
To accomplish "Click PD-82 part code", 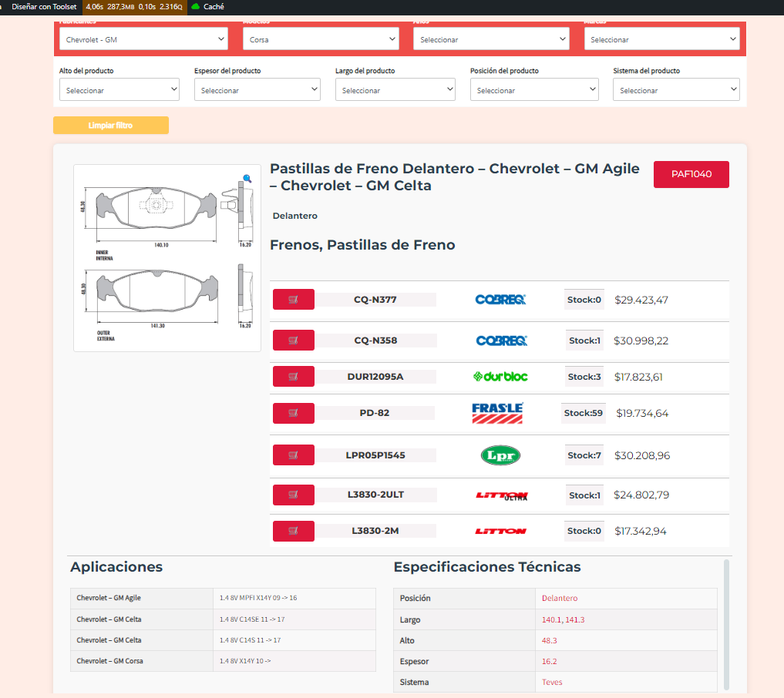I will [x=375, y=413].
